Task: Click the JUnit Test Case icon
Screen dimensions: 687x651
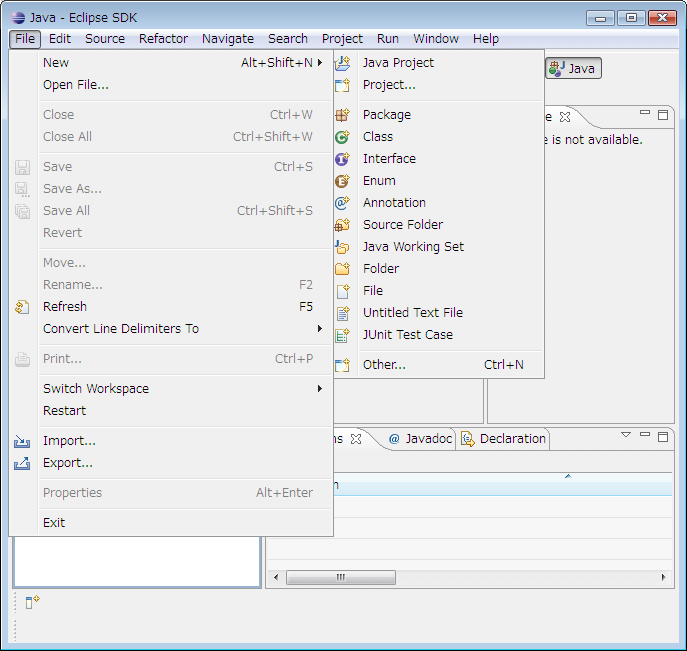Action: (343, 335)
